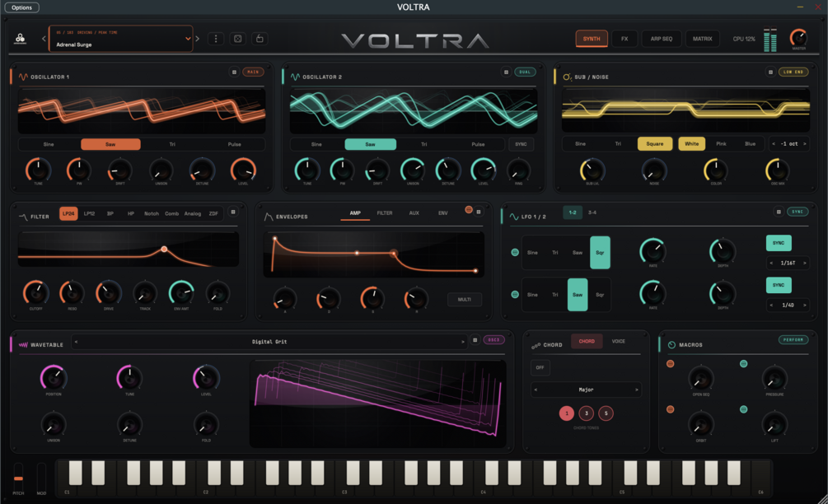
Task: Go to next preset with right arrow
Action: tap(198, 39)
